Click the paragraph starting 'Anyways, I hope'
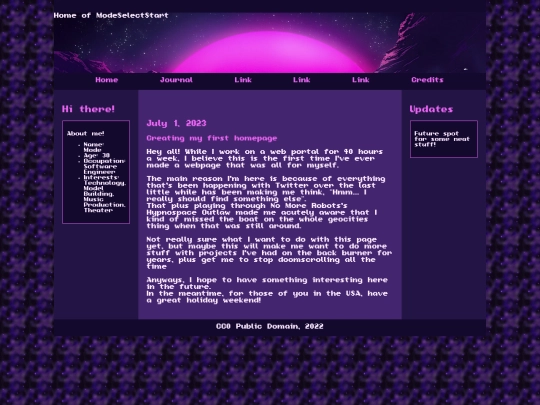Viewport: 540px width, 405px height. [267, 290]
